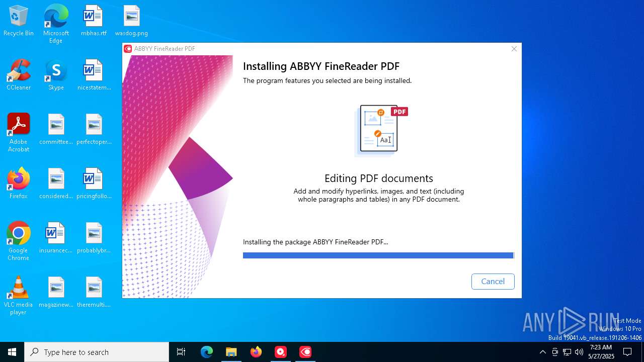Viewport: 644px width, 362px height.
Task: Select the considered... image file icon
Action: 56,184
